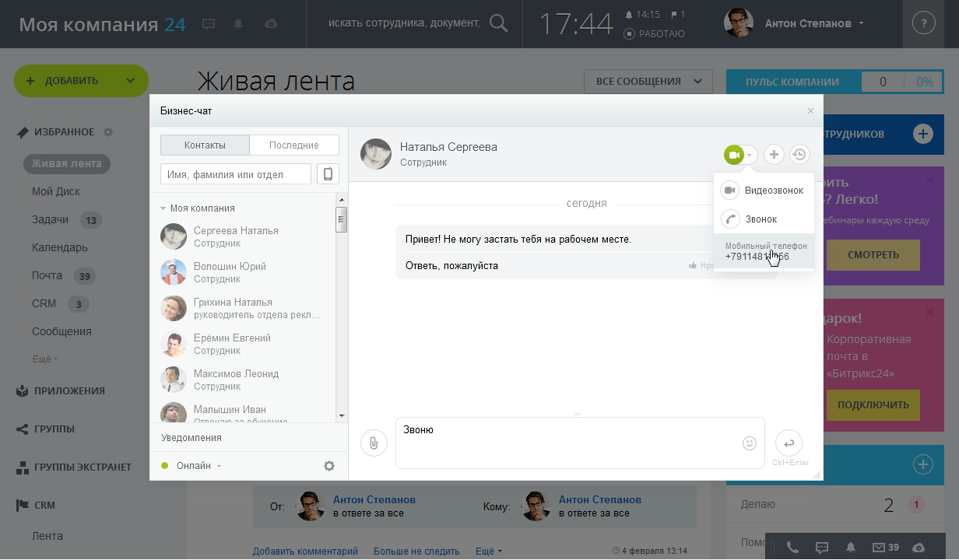
Task: Switch to the Последние tab
Action: tap(294, 145)
